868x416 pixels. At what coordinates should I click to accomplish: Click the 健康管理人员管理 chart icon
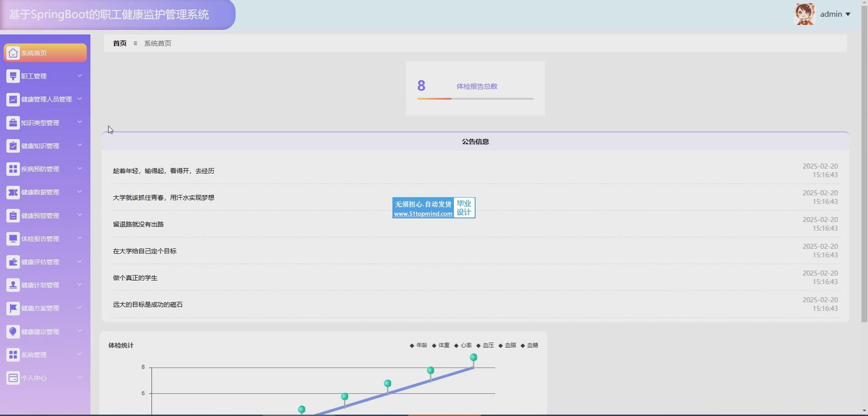click(13, 99)
